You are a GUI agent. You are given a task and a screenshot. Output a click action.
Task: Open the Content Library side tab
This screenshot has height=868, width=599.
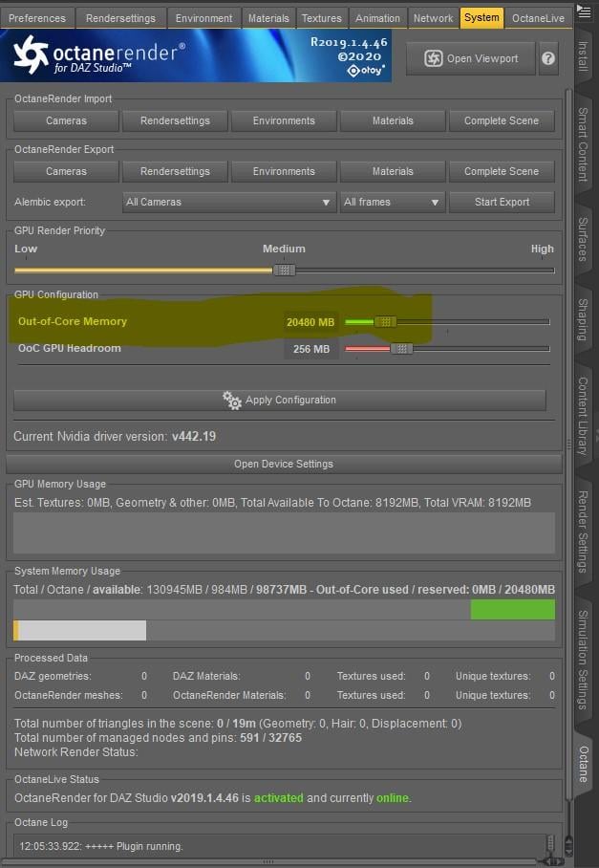tap(583, 416)
